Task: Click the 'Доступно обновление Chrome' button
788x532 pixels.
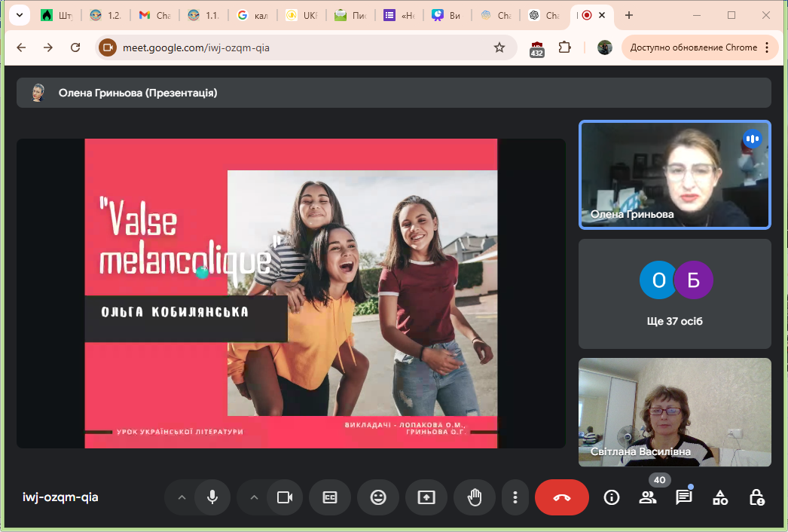Action: pos(700,47)
